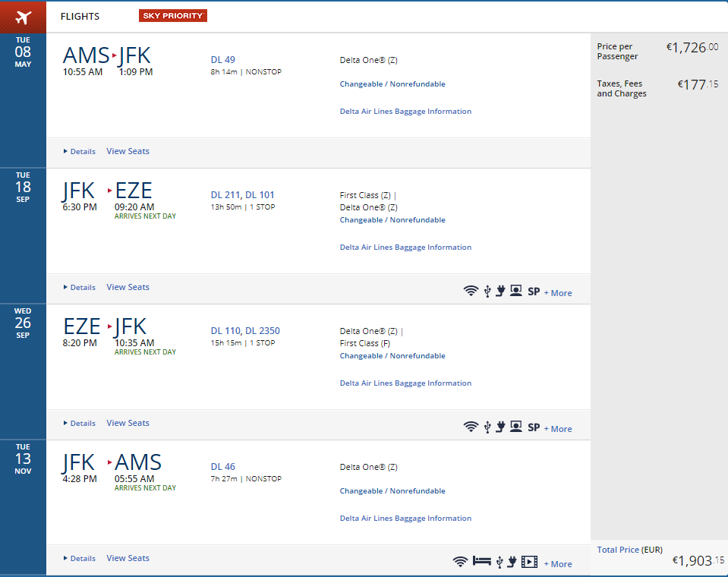Click the SKY PRIORITY badge

tap(173, 16)
